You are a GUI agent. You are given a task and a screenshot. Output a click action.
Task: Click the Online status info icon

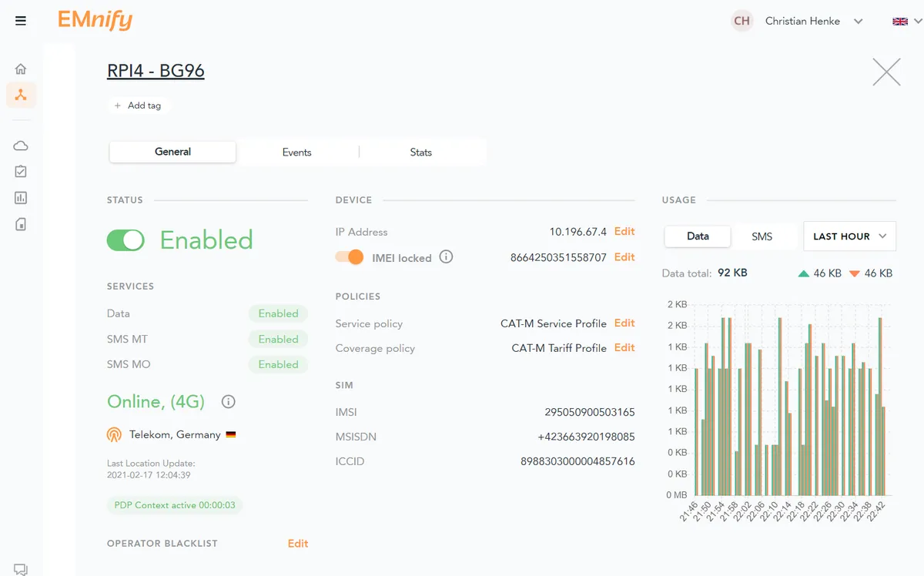[228, 402]
